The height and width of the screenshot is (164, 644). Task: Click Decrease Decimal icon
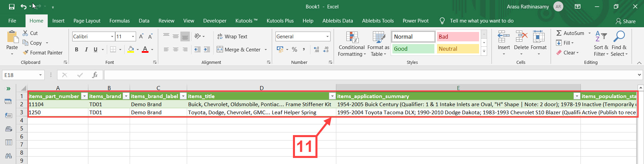point(326,49)
